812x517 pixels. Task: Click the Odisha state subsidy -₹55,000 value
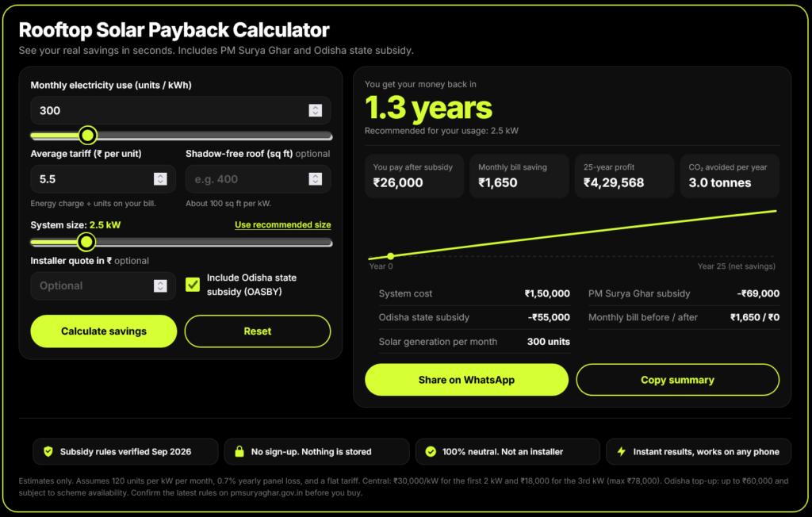click(549, 317)
